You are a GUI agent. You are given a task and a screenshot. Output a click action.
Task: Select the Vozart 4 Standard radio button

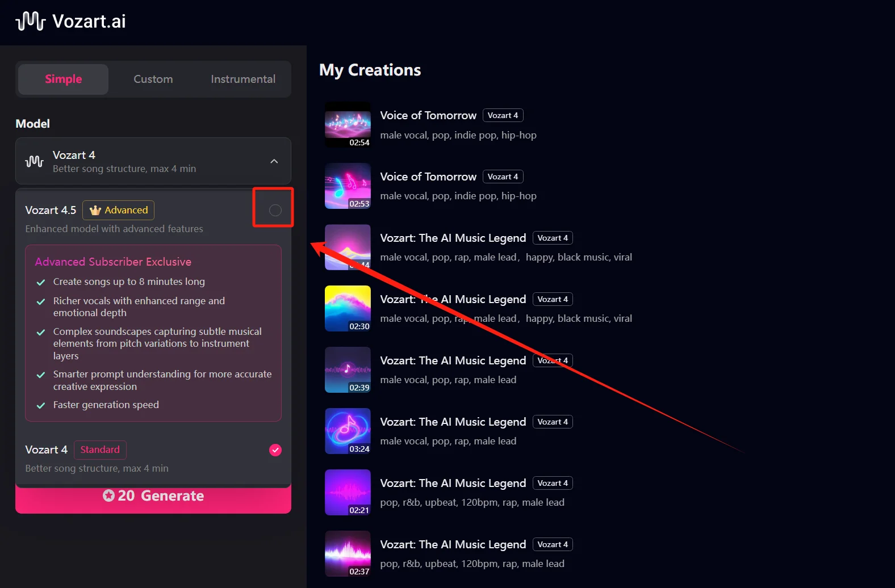coord(275,450)
